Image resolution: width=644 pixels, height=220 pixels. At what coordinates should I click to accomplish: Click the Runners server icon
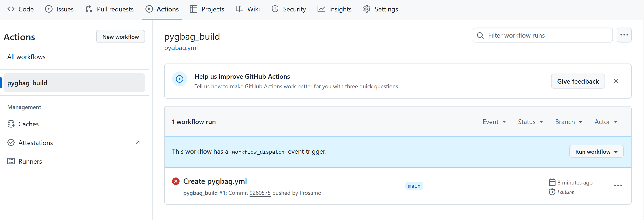click(11, 161)
